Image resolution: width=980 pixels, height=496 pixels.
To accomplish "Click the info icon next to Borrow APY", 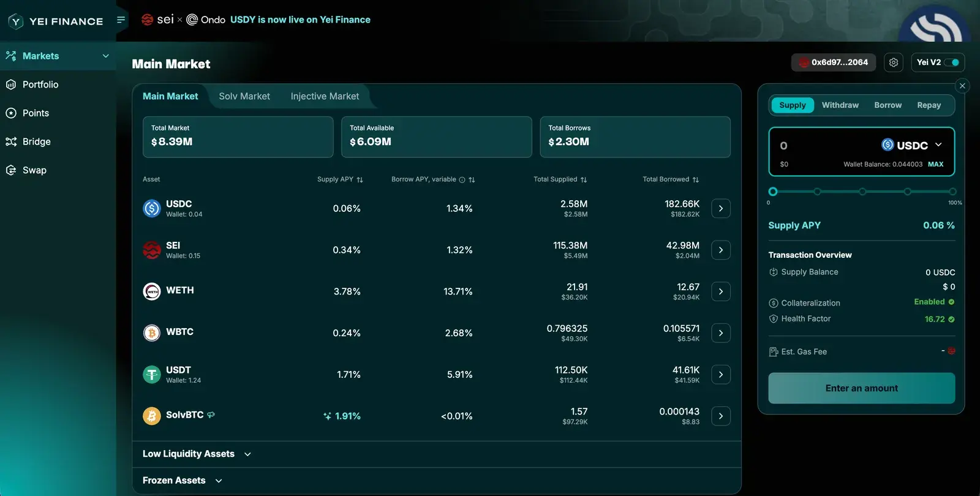I will click(x=462, y=180).
